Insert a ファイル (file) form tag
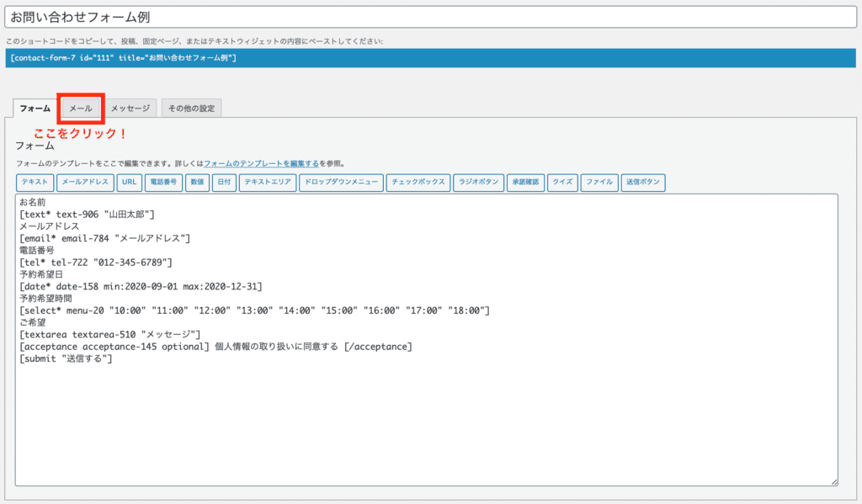Image resolution: width=862 pixels, height=504 pixels. click(x=599, y=182)
